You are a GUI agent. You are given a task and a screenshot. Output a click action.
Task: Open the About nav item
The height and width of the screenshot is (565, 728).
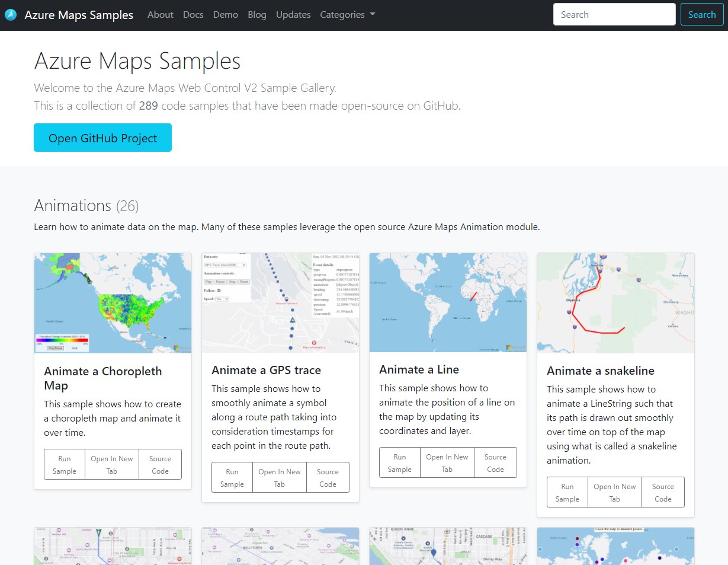(x=161, y=15)
